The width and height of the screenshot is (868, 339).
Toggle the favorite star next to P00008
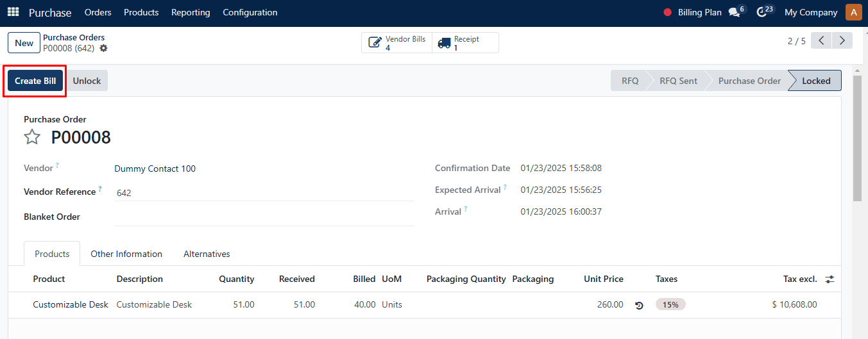click(x=32, y=136)
